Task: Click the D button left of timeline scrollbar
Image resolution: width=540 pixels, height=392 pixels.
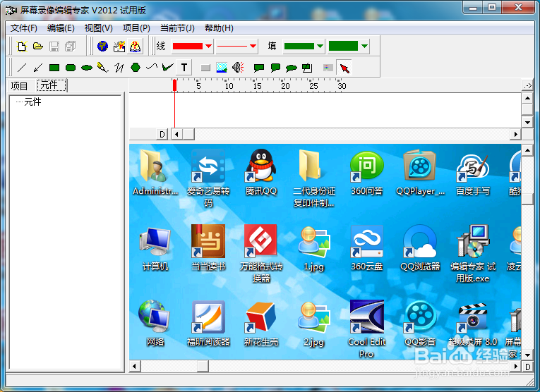Action: pos(162,134)
